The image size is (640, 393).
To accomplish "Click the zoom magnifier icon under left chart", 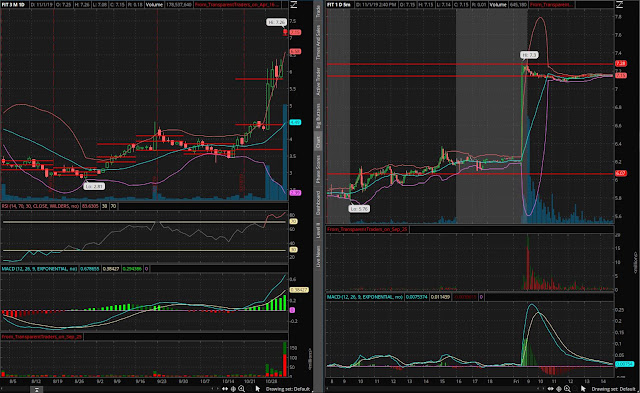I will point(242,389).
